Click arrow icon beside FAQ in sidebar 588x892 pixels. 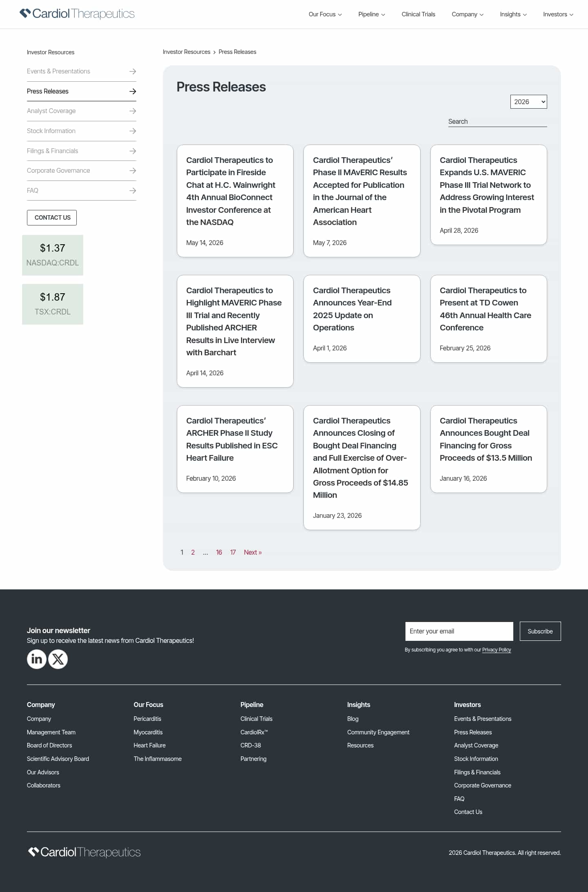[x=132, y=191]
